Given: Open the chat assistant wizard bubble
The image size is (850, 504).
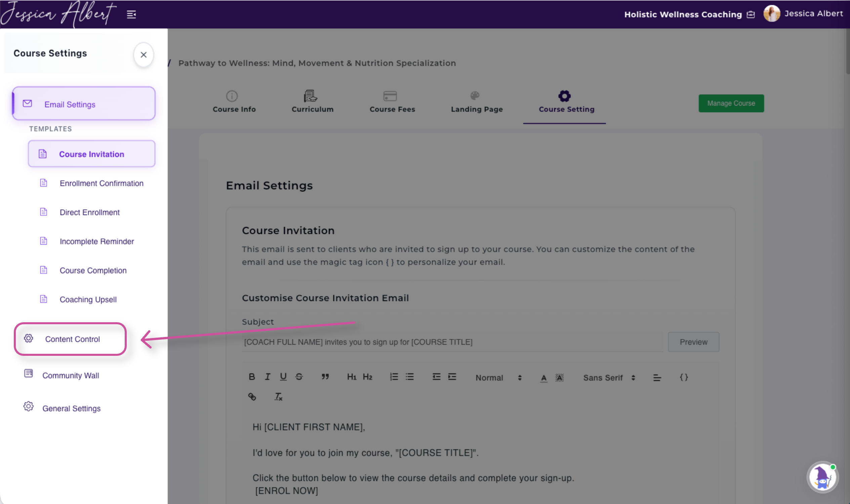Looking at the screenshot, I should point(822,477).
